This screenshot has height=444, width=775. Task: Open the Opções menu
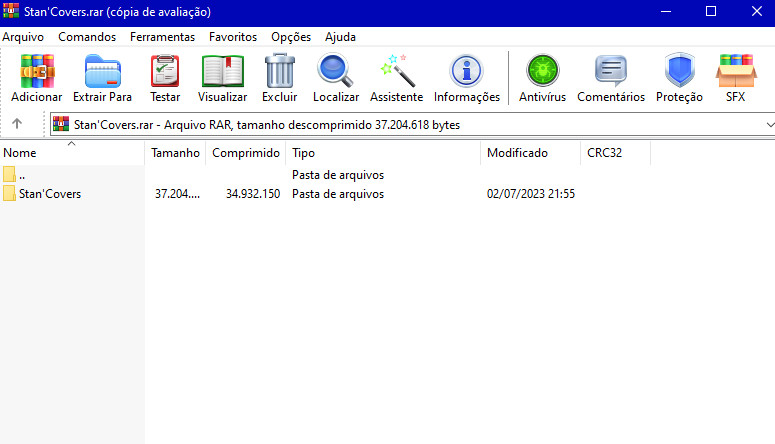291,37
